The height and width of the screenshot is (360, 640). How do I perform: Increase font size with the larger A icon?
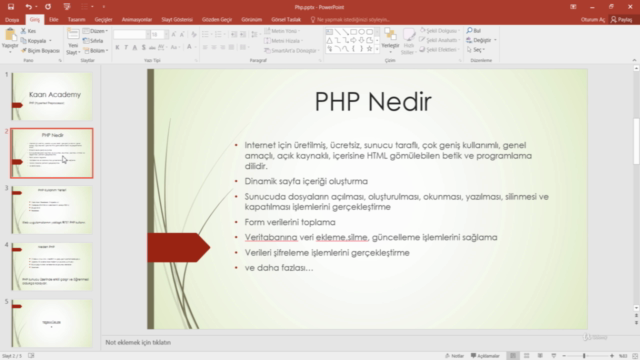[174, 35]
